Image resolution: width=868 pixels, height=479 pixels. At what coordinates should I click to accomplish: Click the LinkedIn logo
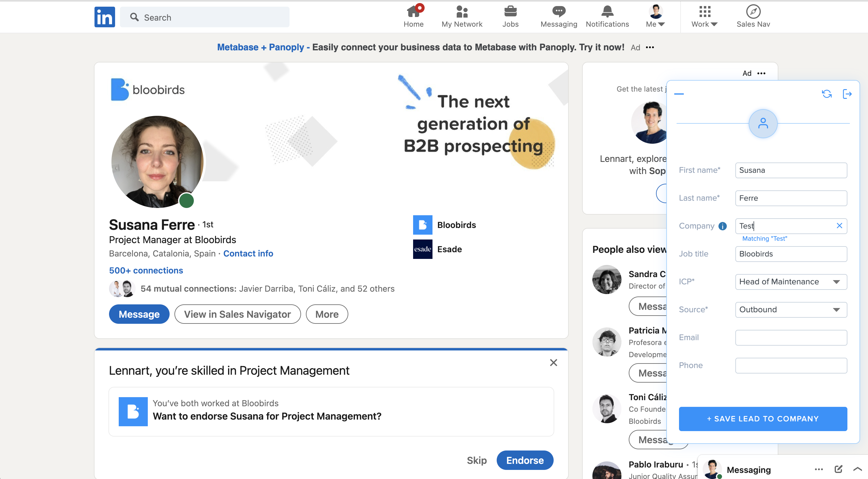click(104, 17)
